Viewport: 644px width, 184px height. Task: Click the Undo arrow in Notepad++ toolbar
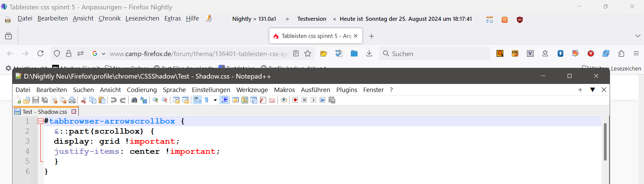(x=114, y=100)
